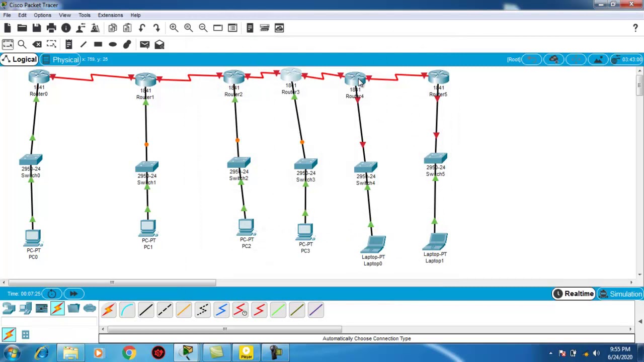Create a new file with New icon

coord(8,28)
